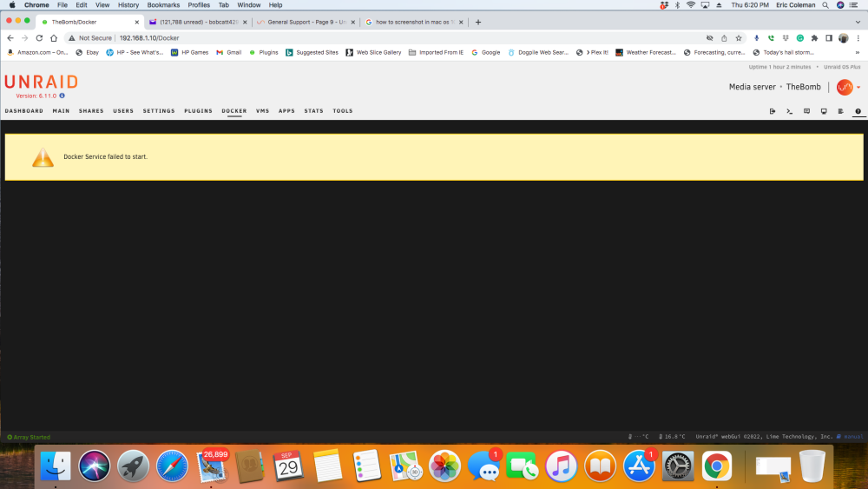This screenshot has width=868, height=489.
Task: Open the Tools page
Action: point(343,111)
